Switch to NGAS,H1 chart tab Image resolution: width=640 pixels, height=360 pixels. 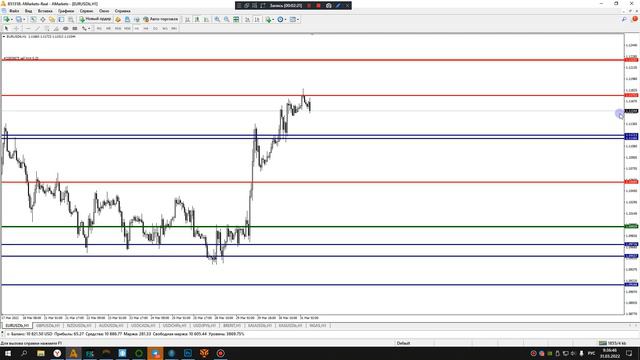(318, 326)
